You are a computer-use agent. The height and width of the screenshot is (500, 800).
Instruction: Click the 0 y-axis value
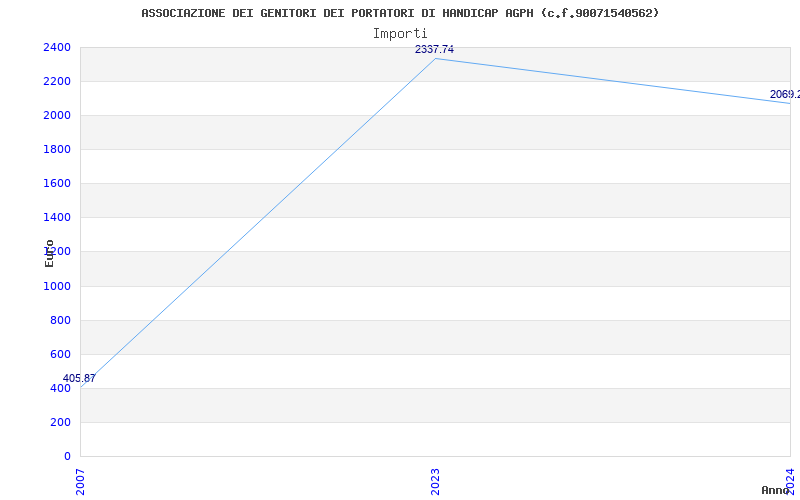pos(67,456)
